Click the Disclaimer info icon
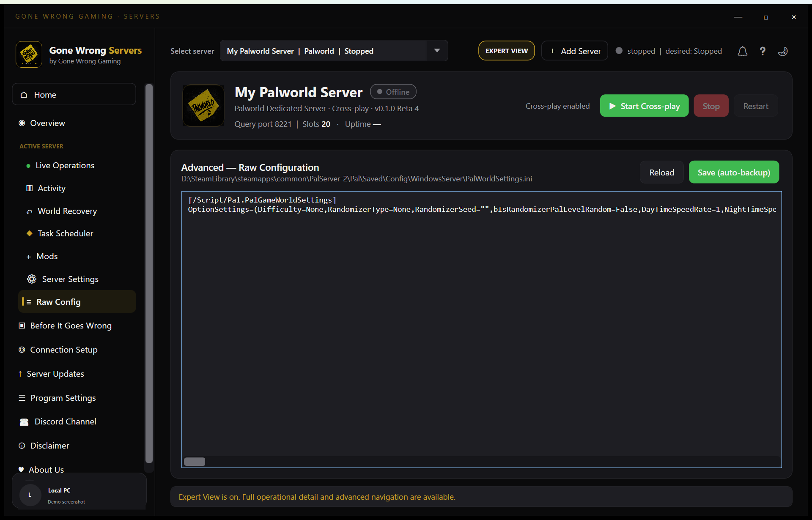Image resolution: width=812 pixels, height=520 pixels. pos(22,446)
